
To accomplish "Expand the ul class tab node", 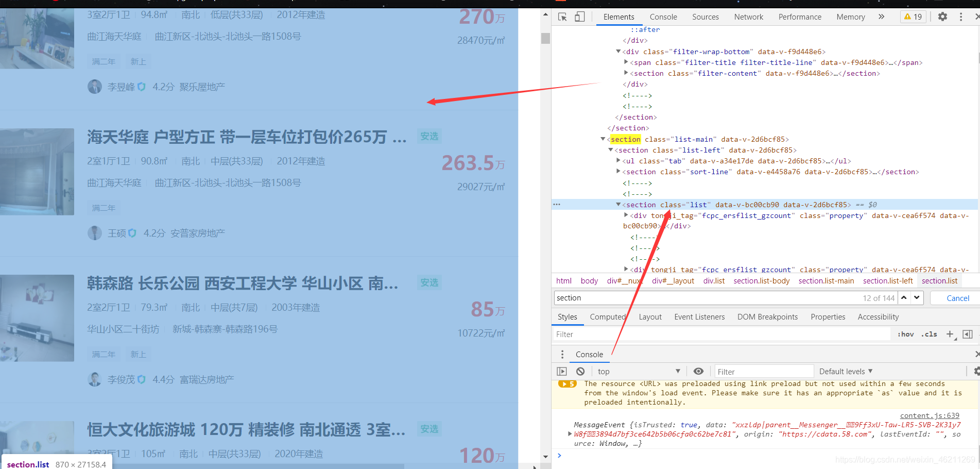I will [x=618, y=161].
